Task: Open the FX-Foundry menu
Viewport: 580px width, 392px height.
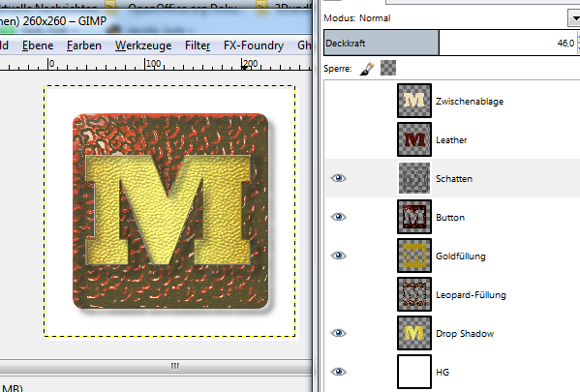Action: coord(254,45)
